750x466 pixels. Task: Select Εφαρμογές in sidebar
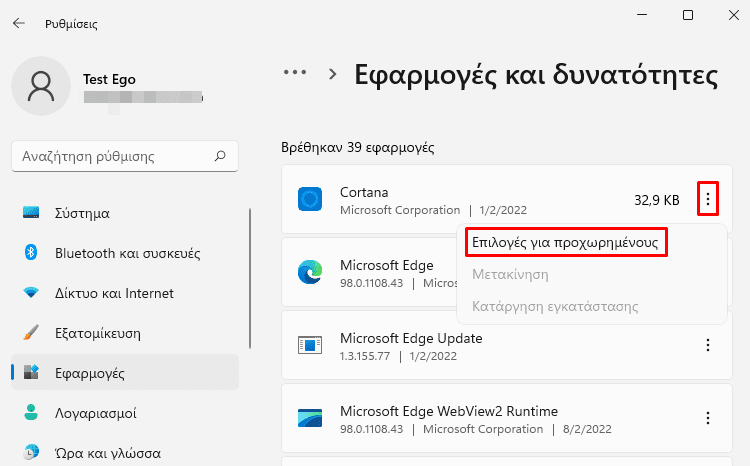(x=125, y=372)
